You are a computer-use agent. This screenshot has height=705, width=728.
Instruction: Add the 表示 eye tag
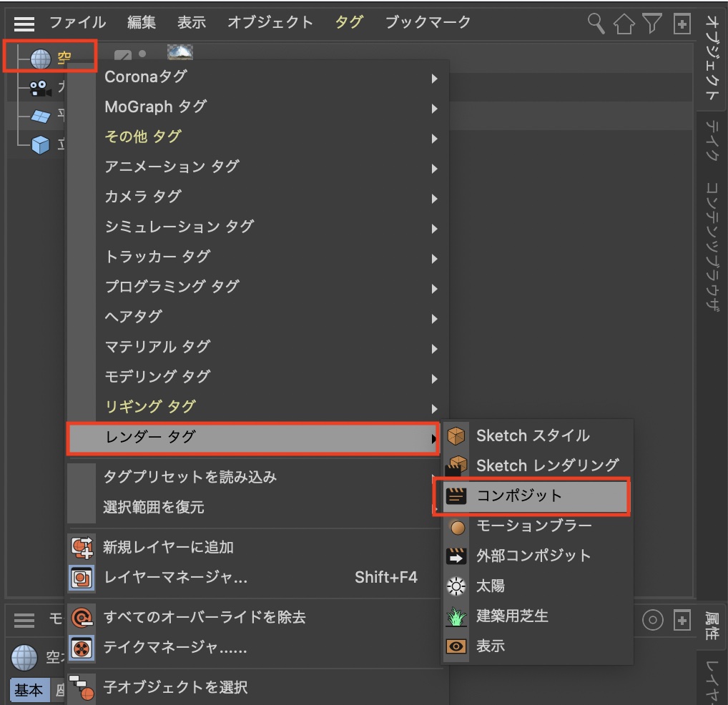(x=491, y=646)
